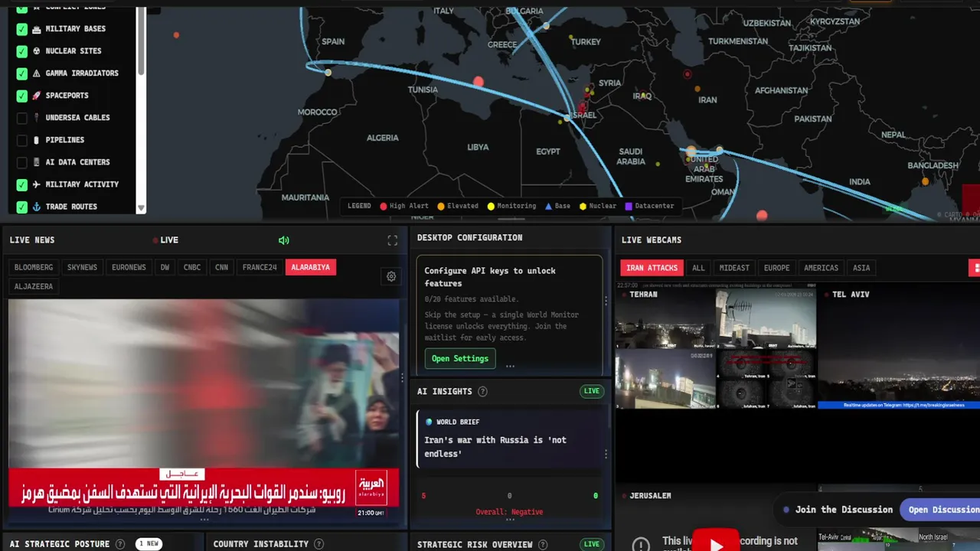
Task: Expand the live news panel to fullscreen
Action: coord(393,240)
